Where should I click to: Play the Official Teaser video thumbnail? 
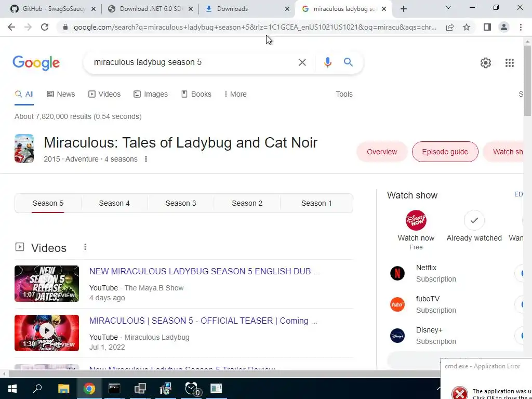pos(47,333)
